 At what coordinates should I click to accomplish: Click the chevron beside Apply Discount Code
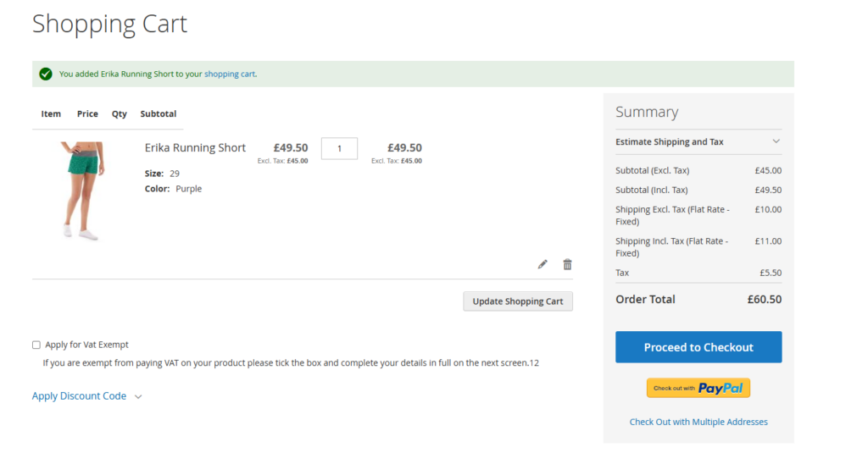[x=138, y=396]
